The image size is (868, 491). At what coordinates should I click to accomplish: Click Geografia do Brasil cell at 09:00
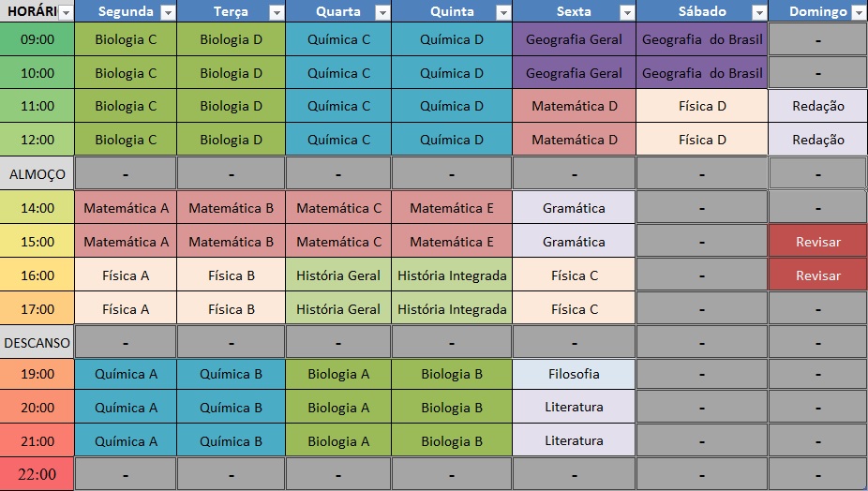click(x=702, y=40)
